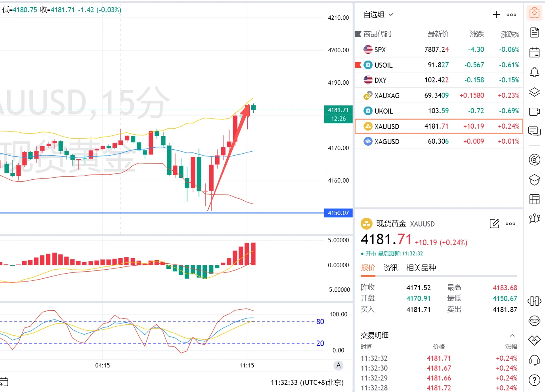Open the video camera sidebar icon

[534, 112]
